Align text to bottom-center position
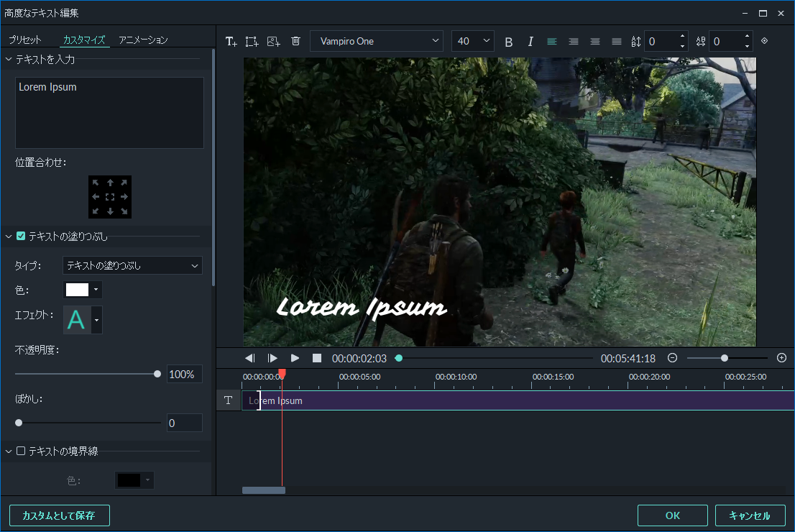Image resolution: width=795 pixels, height=532 pixels. [110, 211]
